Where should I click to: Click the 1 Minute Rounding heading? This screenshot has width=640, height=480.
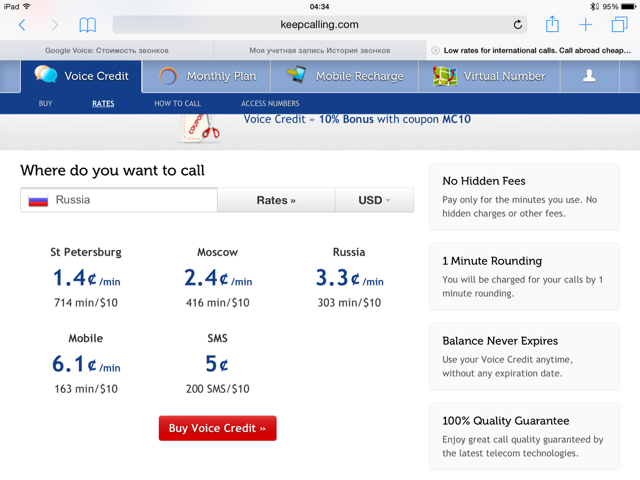(492, 261)
